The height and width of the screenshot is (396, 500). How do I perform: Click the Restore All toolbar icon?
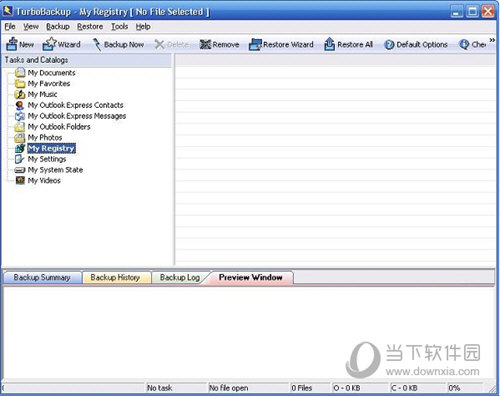(x=329, y=44)
